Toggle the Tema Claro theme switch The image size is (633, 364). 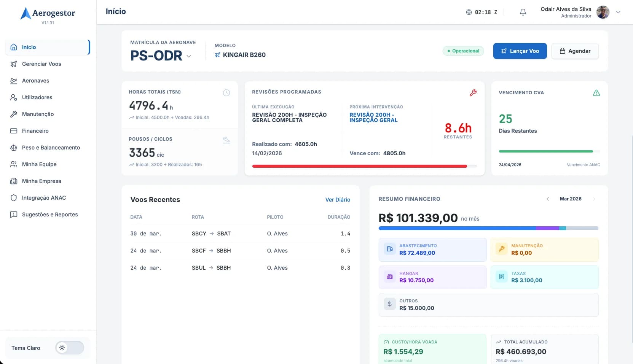coord(70,348)
